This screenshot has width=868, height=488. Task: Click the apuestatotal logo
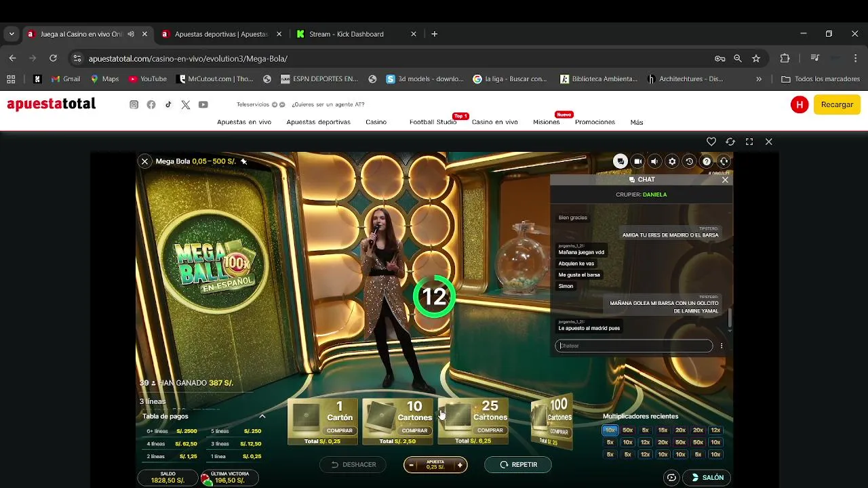[x=52, y=104]
